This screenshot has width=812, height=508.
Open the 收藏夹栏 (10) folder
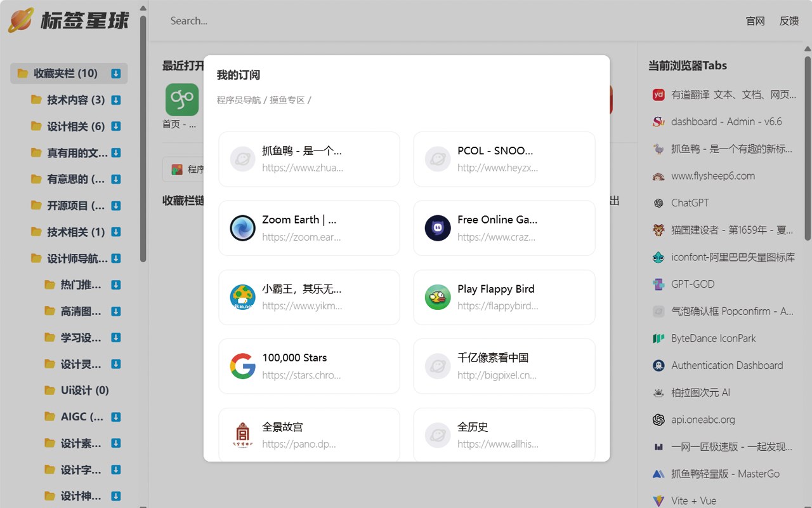(x=69, y=74)
